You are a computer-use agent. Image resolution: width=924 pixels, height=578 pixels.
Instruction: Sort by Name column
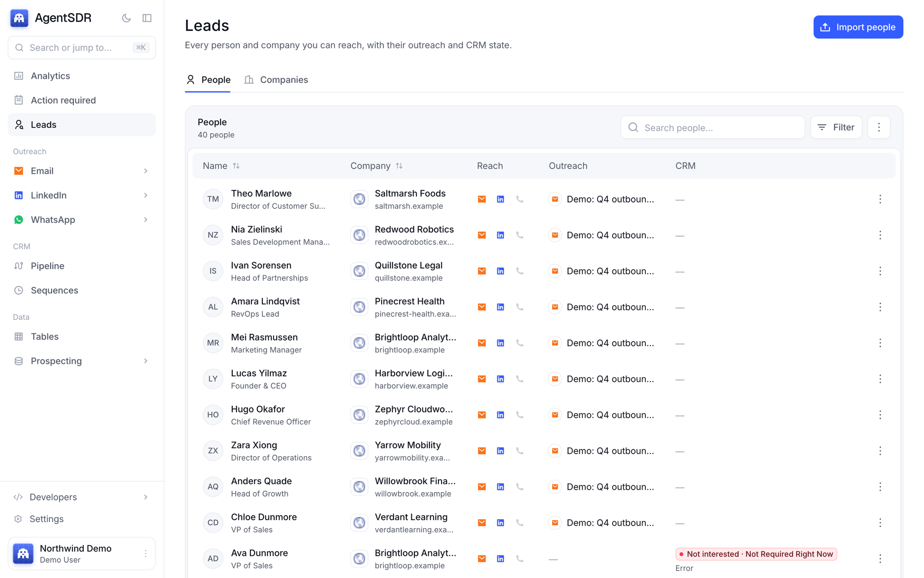pyautogui.click(x=221, y=166)
